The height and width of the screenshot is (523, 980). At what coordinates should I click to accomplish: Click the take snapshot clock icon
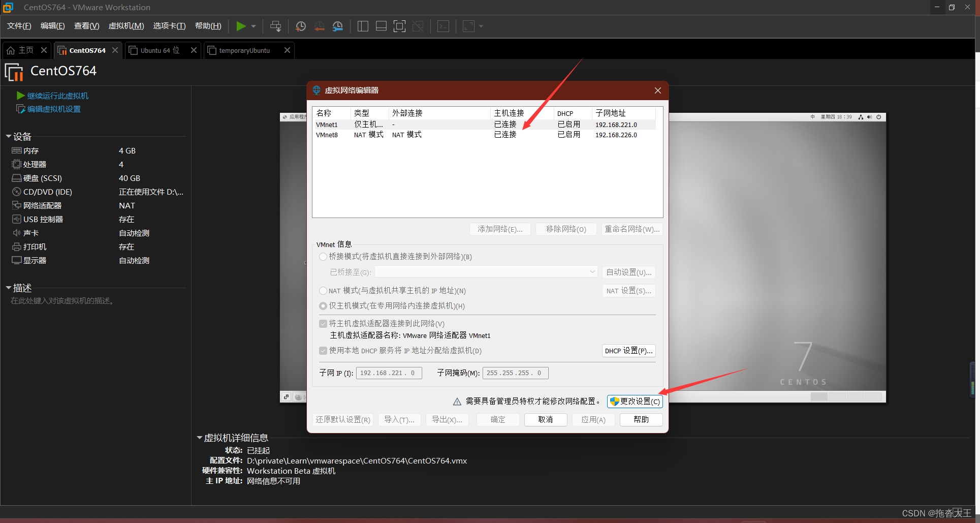[x=301, y=26]
